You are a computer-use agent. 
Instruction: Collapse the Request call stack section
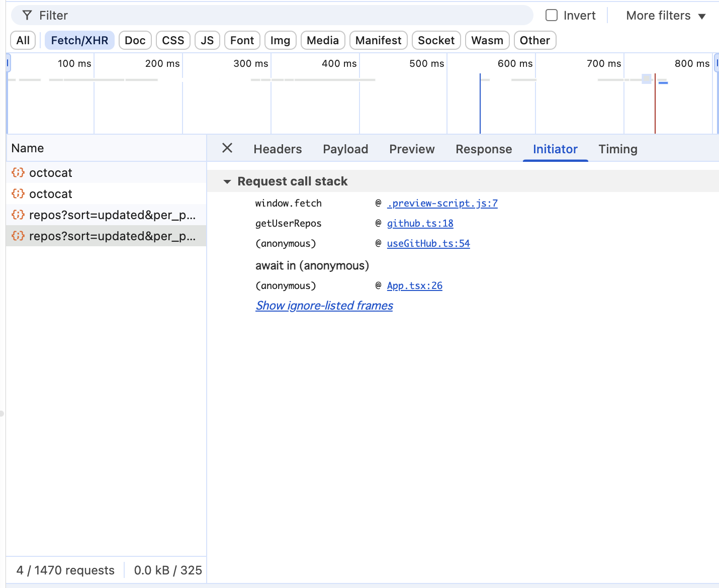click(228, 181)
